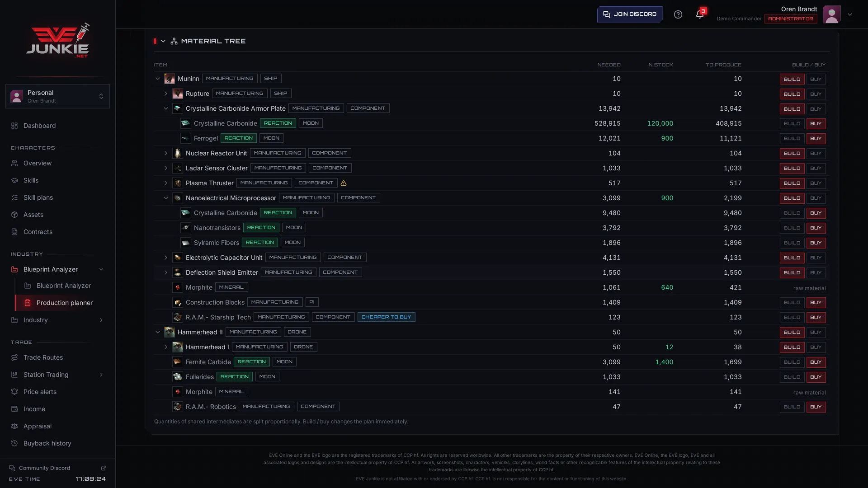868x488 pixels.
Task: Click the Appraisal scales icon
Action: (14, 426)
